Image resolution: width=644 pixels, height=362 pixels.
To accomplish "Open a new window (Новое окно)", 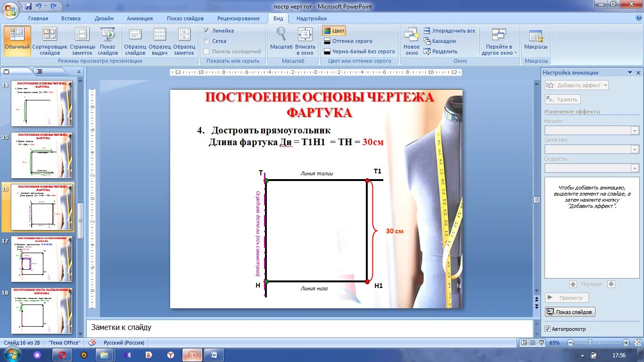I will click(412, 41).
